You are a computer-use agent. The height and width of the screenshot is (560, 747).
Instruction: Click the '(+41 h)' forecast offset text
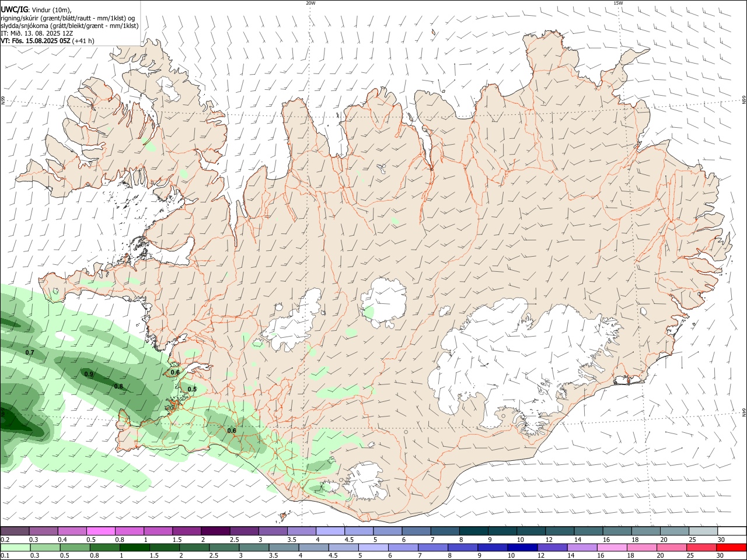[83, 41]
